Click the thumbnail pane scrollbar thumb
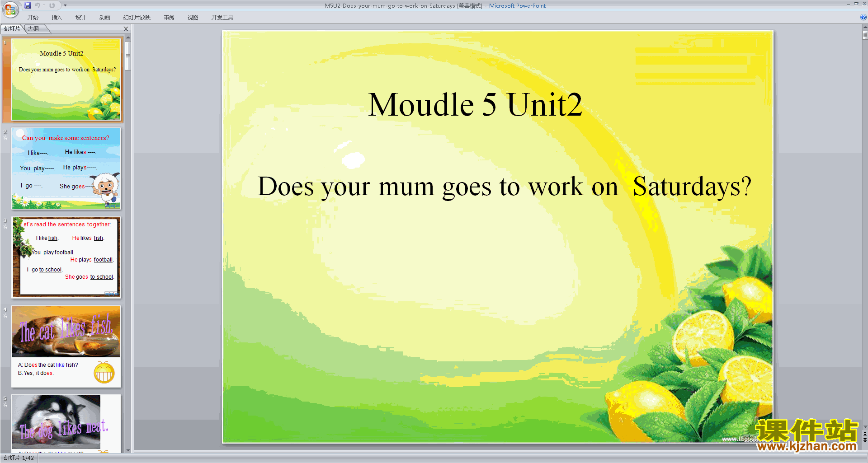 [x=128, y=56]
